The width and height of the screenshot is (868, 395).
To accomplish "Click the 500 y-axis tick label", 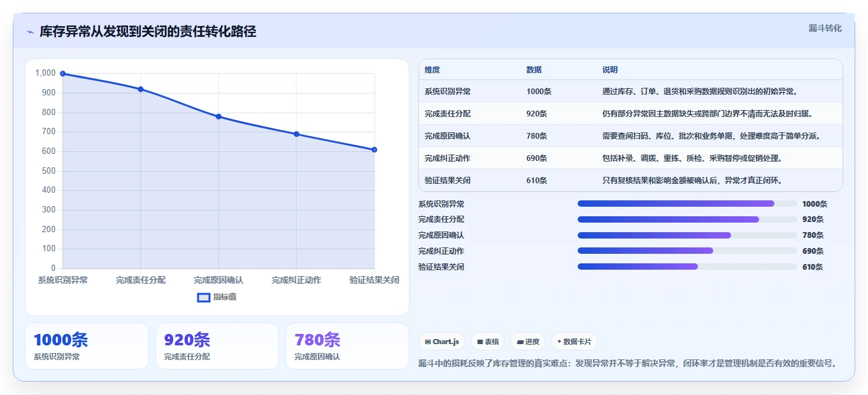I will coord(49,171).
